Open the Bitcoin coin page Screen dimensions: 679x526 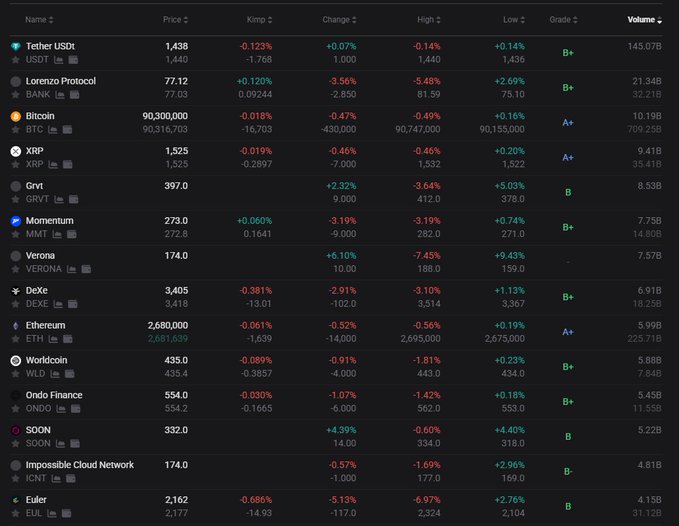40,116
